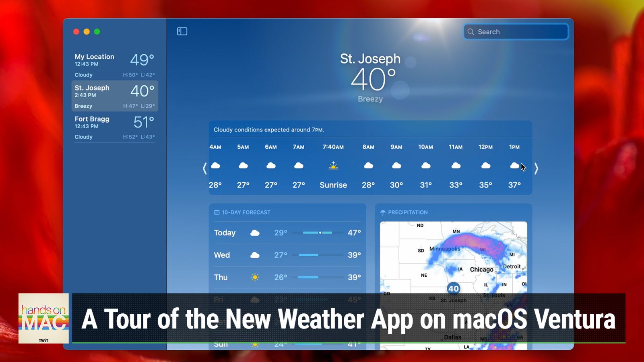Click the calendar icon next to 10-Day Forecast

[217, 212]
